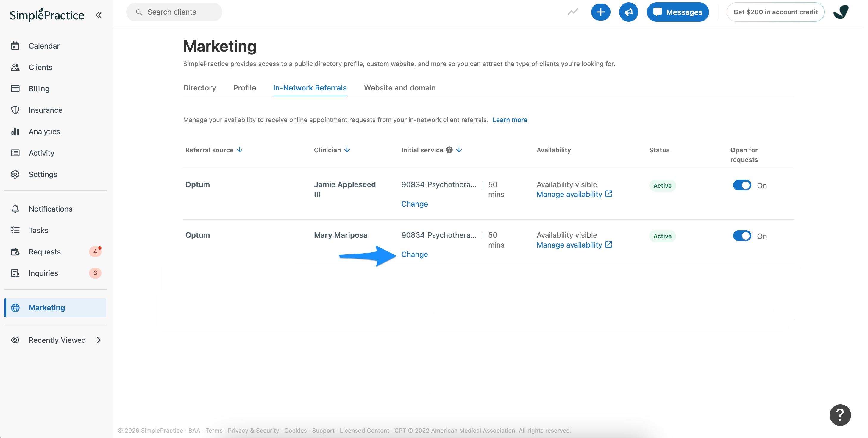This screenshot has height=438, width=868.
Task: Click the Inquiries badge showing 3
Action: [x=95, y=273]
